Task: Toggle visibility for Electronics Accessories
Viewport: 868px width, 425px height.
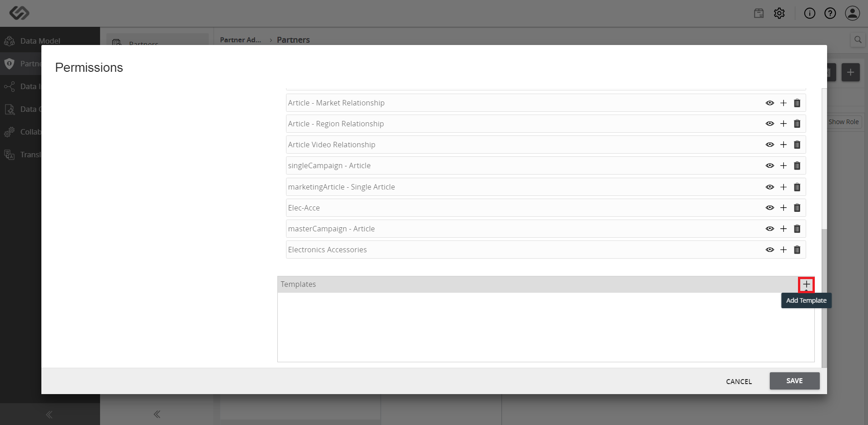Action: pos(770,250)
